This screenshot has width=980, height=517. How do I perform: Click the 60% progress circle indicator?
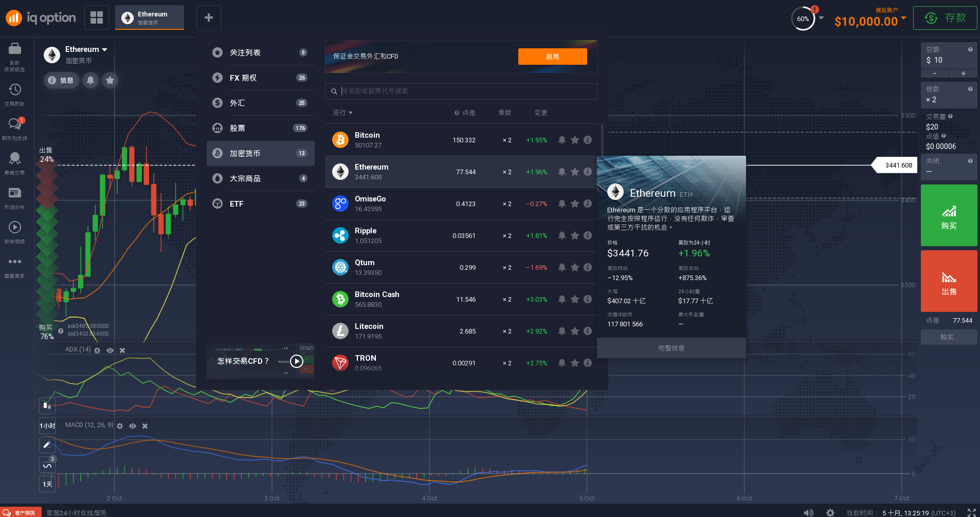click(803, 19)
